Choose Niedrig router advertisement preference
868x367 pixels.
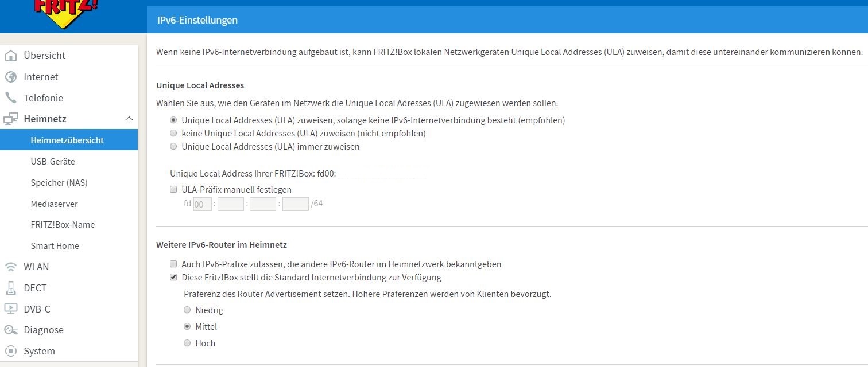[187, 310]
